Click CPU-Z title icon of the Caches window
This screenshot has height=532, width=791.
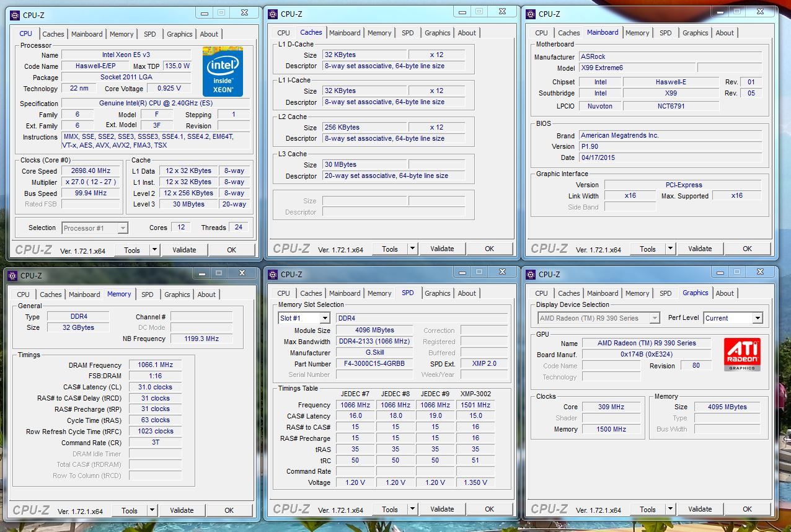273,14
